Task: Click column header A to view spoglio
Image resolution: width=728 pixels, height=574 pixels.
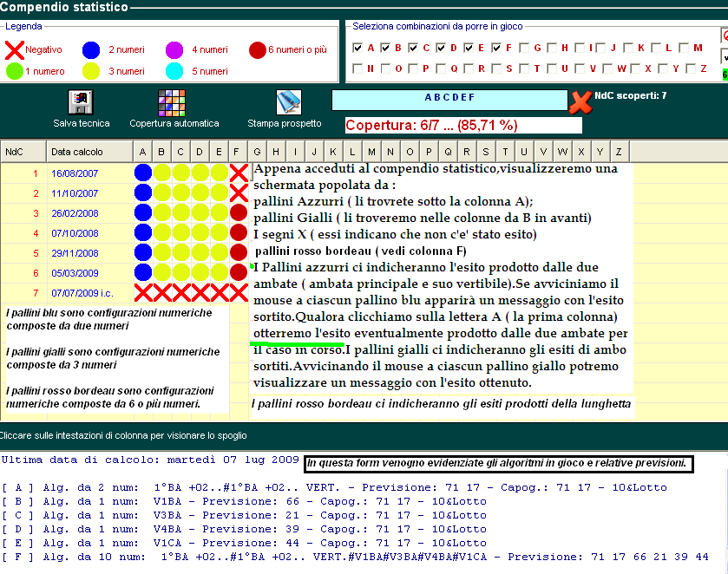Action: coord(143,151)
